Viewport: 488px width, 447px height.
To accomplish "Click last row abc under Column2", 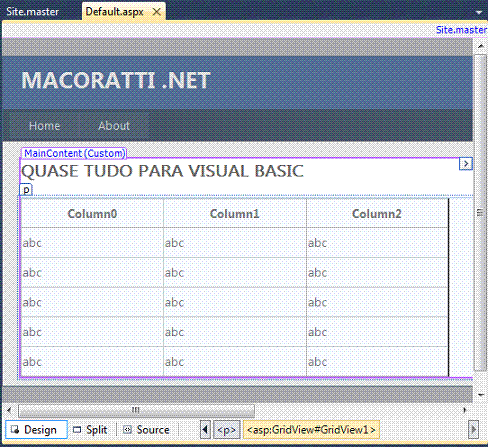I will pyautogui.click(x=317, y=362).
